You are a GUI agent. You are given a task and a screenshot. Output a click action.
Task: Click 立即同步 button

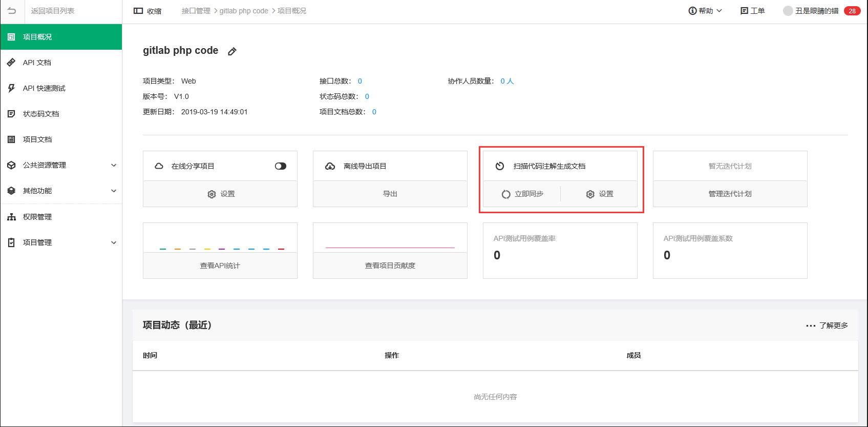click(522, 194)
